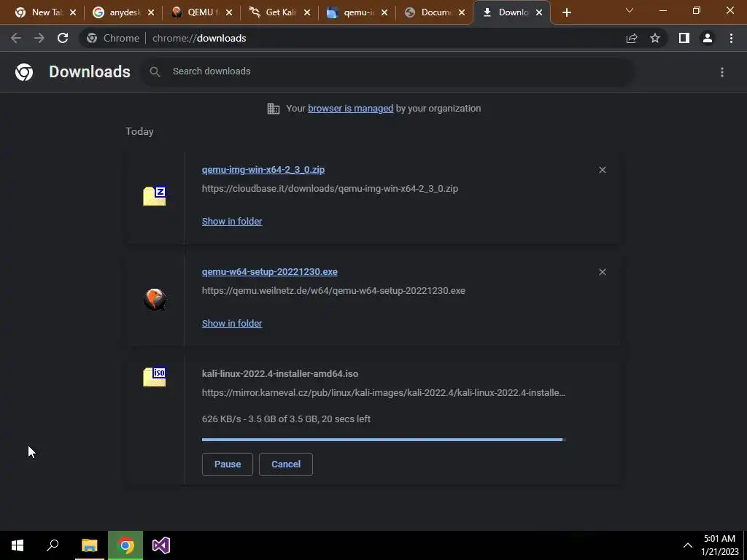The width and height of the screenshot is (747, 560).
Task: Click the forward navigation arrow
Action: pos(39,38)
